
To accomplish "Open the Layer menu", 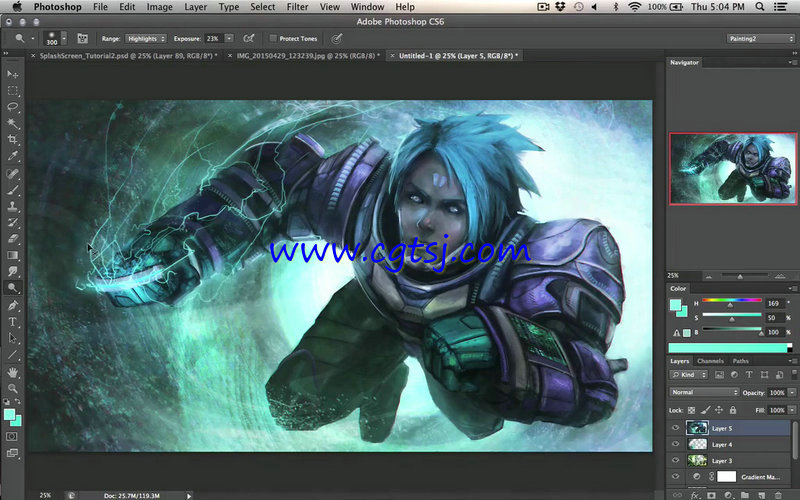I will [x=195, y=7].
